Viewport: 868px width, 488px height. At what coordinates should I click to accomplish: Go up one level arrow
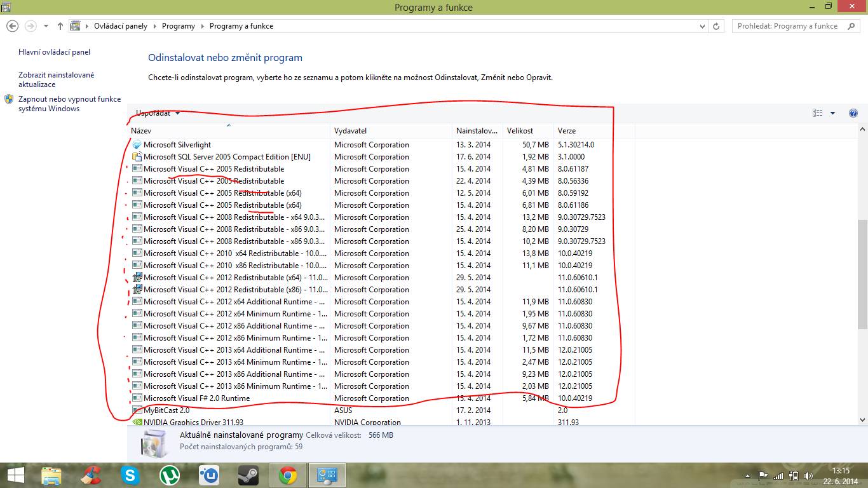click(60, 26)
